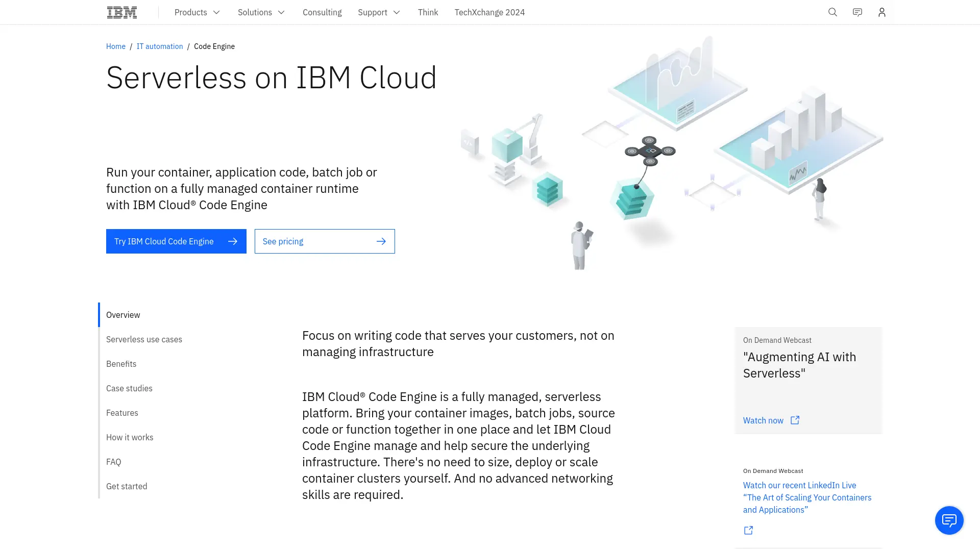
Task: Open the Think menu item
Action: pos(428,12)
